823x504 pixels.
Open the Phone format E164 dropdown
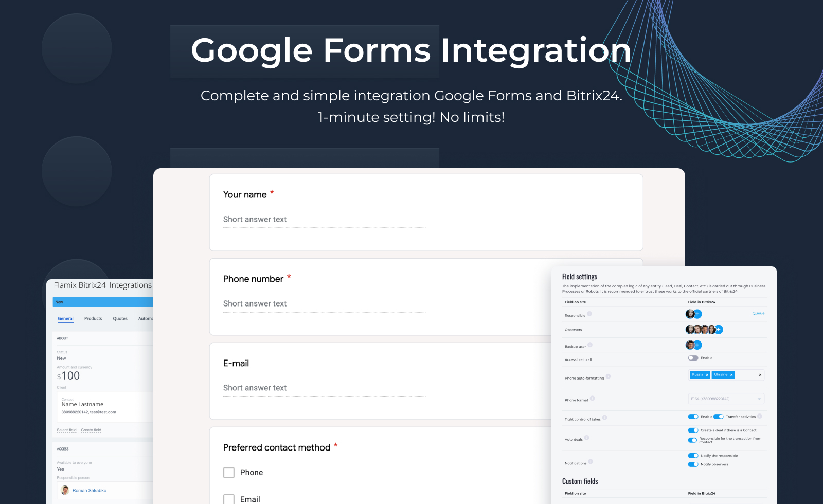pos(726,399)
